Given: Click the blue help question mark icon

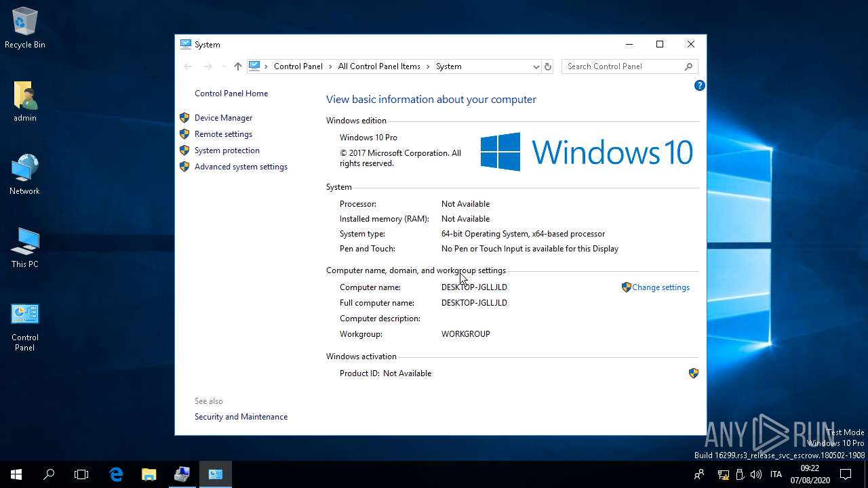Looking at the screenshot, I should click(x=699, y=85).
